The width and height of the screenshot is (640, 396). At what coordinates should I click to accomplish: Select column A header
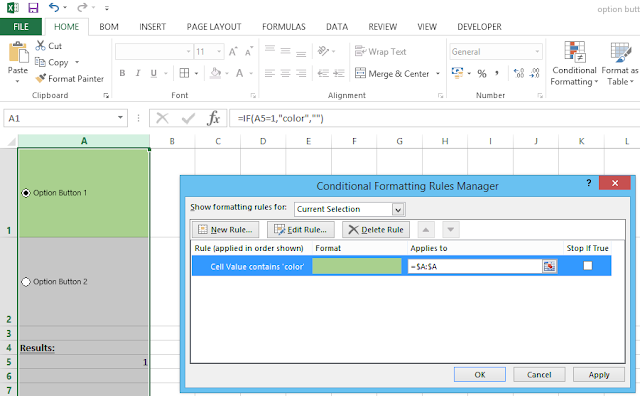click(x=84, y=141)
